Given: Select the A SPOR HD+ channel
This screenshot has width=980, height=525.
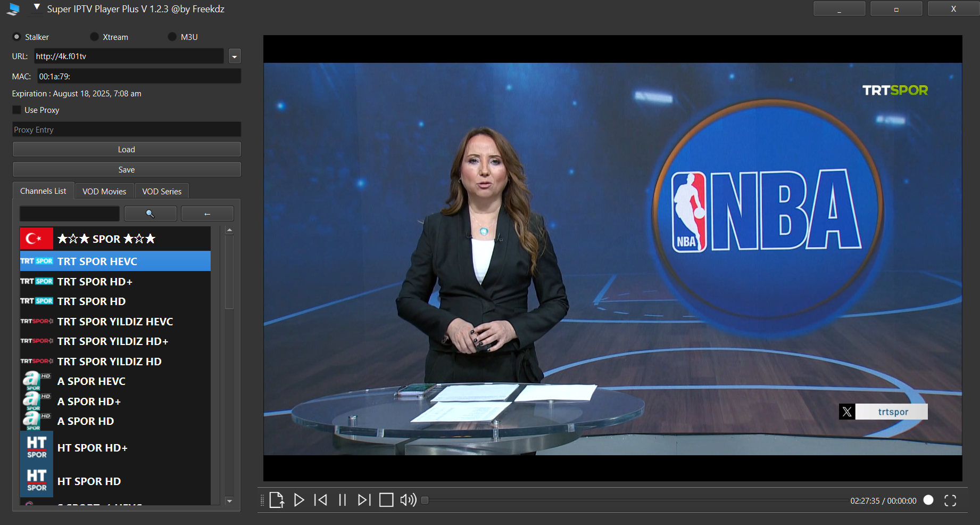Looking at the screenshot, I should [115, 401].
